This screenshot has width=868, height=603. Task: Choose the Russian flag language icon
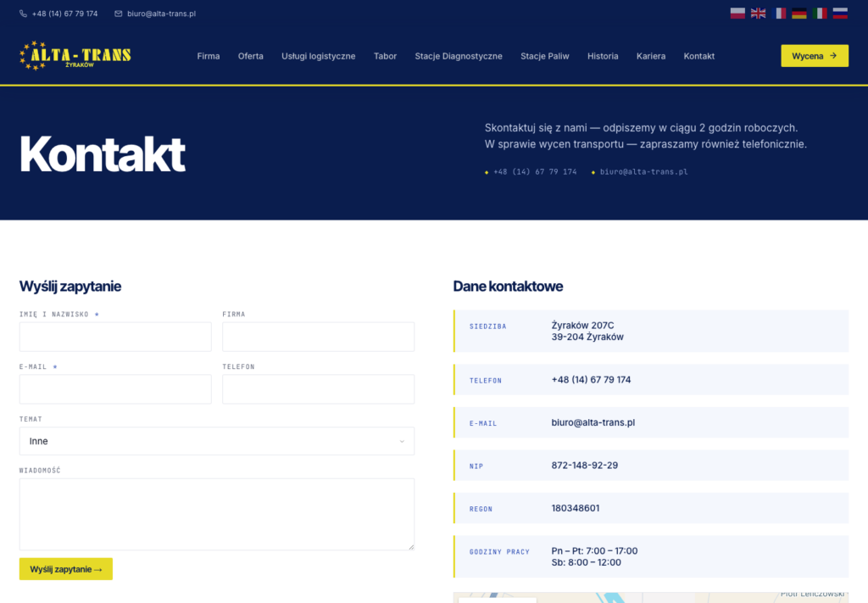[x=840, y=14]
